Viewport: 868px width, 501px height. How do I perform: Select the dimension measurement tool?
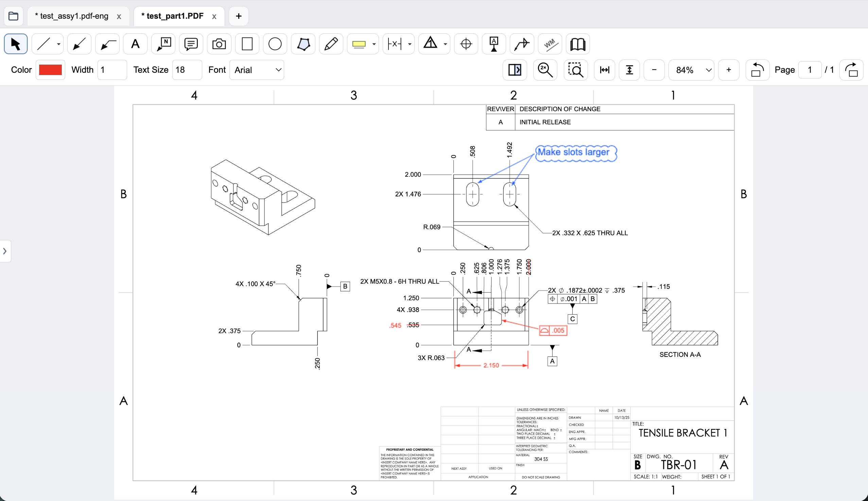(395, 44)
